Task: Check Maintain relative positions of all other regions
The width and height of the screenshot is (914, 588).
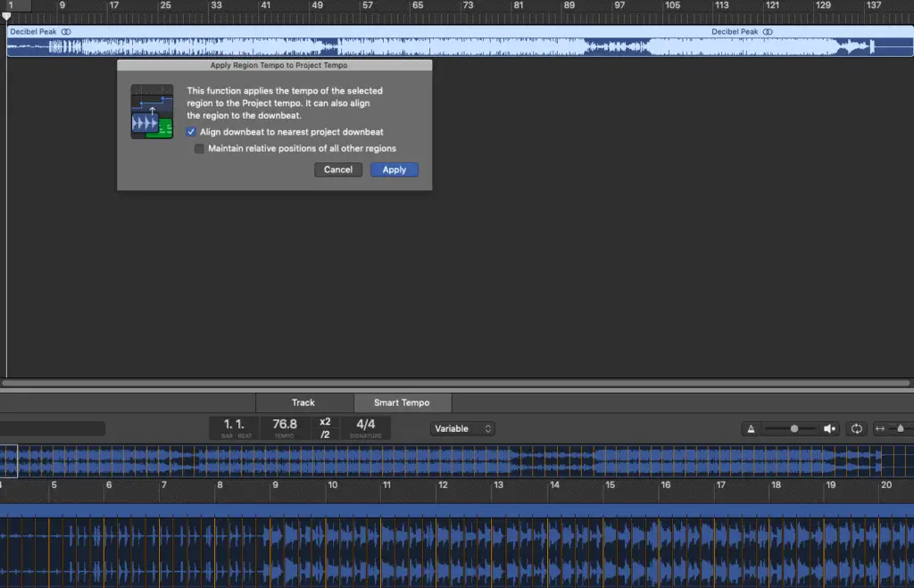Action: click(199, 149)
